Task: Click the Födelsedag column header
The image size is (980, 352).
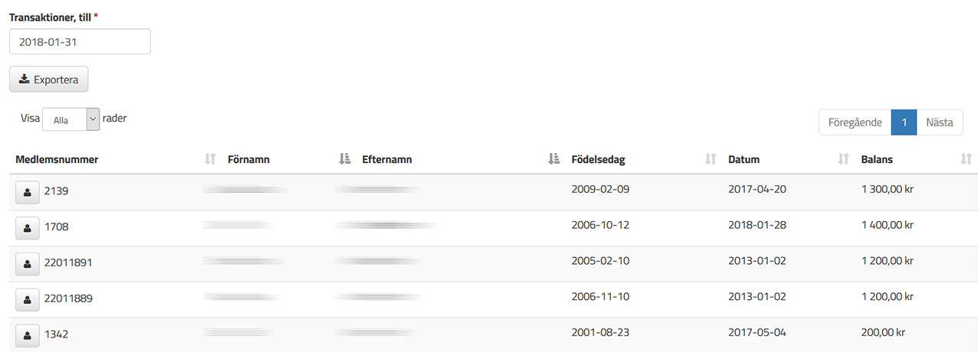Action: (599, 160)
